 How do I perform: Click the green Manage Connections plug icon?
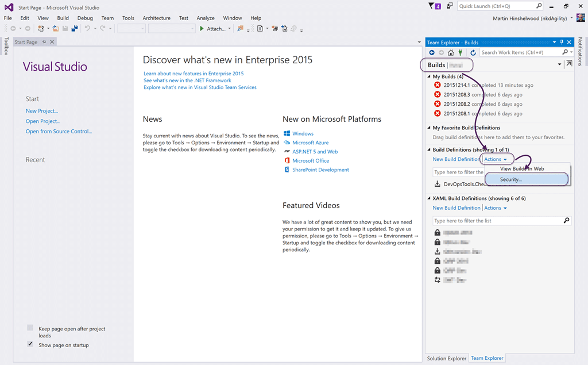460,52
